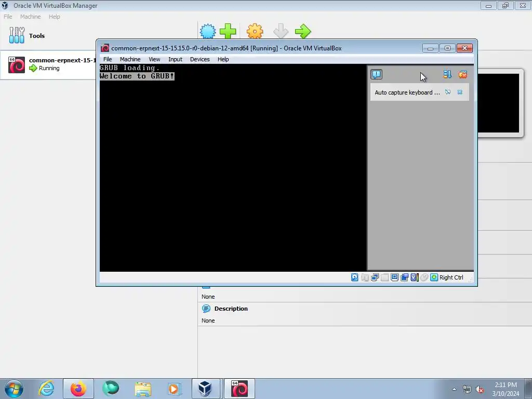Viewport: 532px width, 399px height.
Task: Toggle the Notification Center icon in the VM window
Action: [376, 74]
